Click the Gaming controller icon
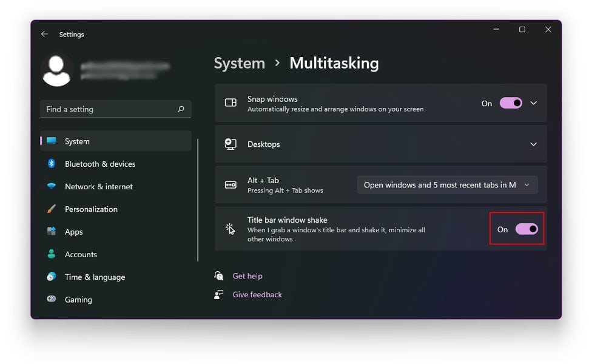The width and height of the screenshot is (589, 364). click(52, 299)
